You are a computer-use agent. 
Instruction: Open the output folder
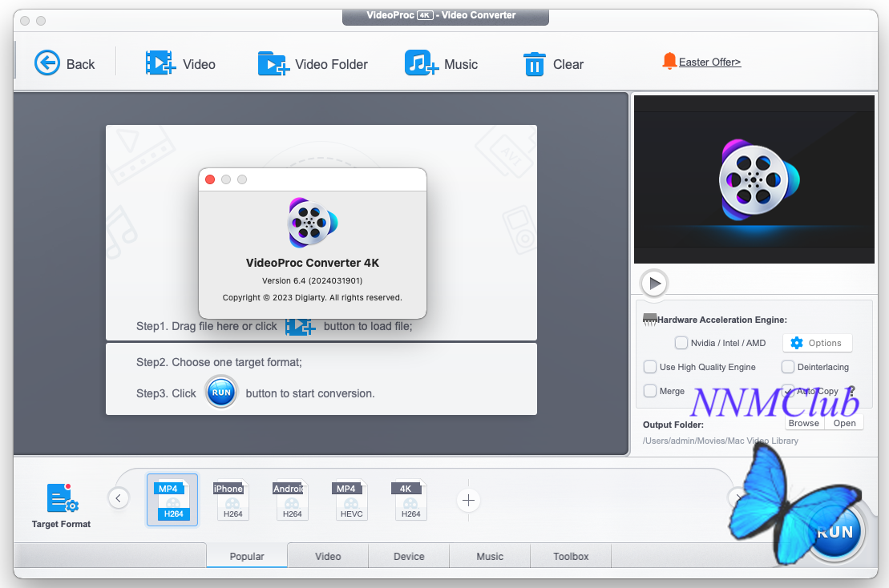click(x=844, y=423)
